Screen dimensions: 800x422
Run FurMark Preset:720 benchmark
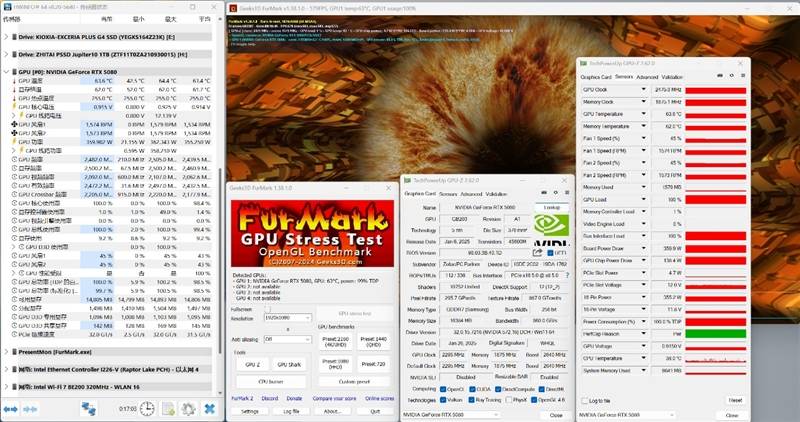point(373,364)
